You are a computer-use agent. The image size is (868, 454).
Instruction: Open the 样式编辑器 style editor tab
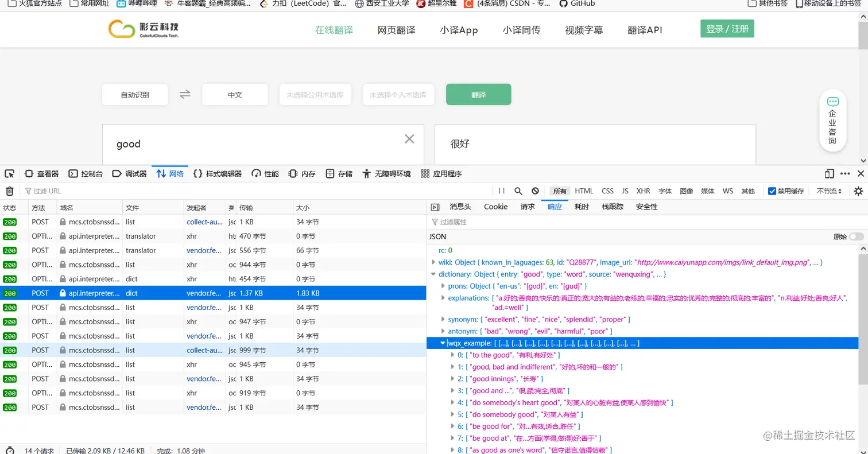[218, 173]
